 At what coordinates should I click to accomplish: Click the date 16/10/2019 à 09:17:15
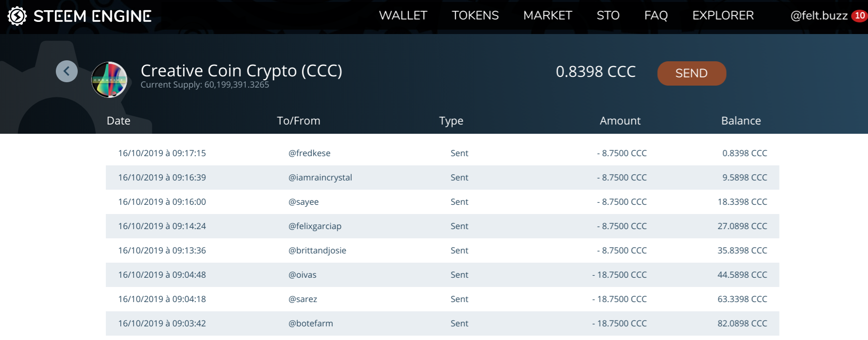tap(162, 153)
